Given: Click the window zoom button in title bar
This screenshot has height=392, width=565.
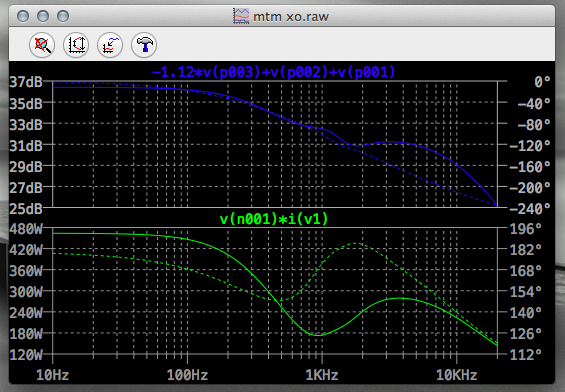Looking at the screenshot, I should (63, 16).
